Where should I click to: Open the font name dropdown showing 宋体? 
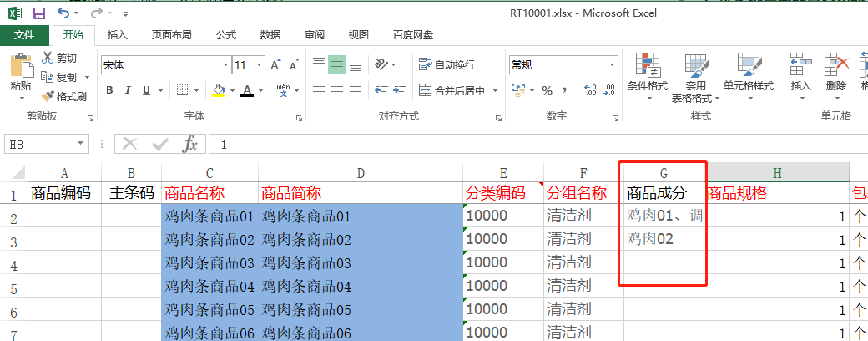coord(225,65)
